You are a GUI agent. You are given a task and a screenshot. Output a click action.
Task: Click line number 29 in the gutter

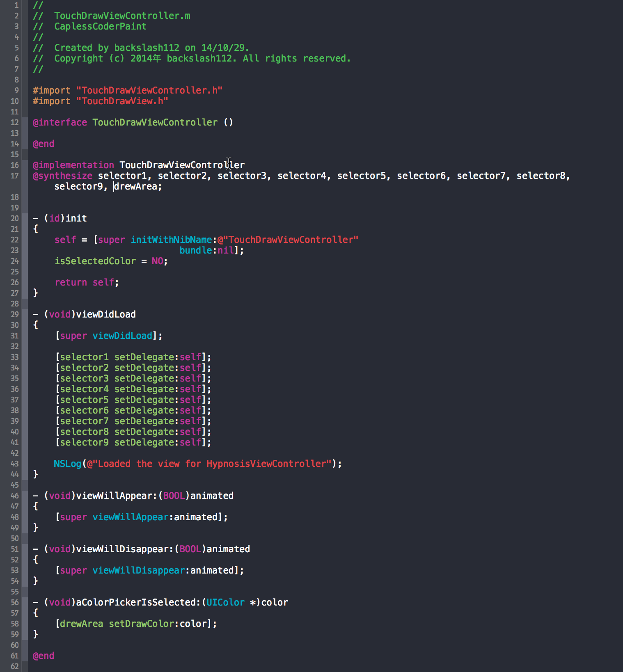[15, 314]
